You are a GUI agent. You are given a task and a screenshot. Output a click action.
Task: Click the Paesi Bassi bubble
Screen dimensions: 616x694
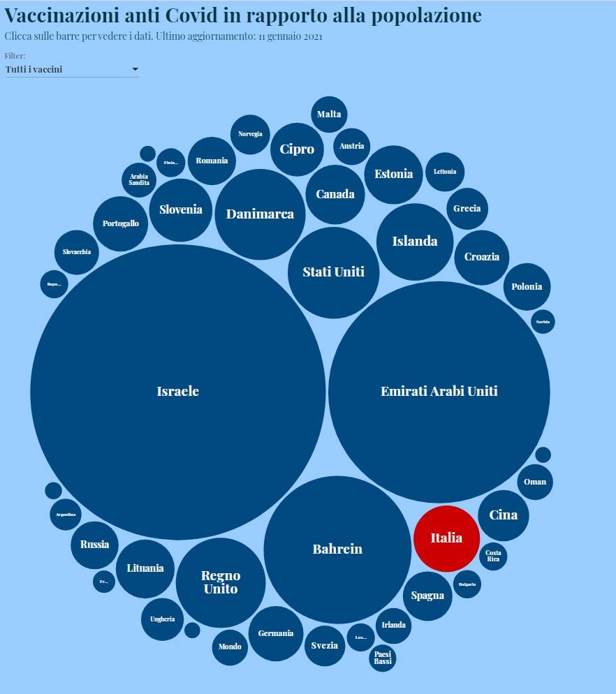click(383, 658)
